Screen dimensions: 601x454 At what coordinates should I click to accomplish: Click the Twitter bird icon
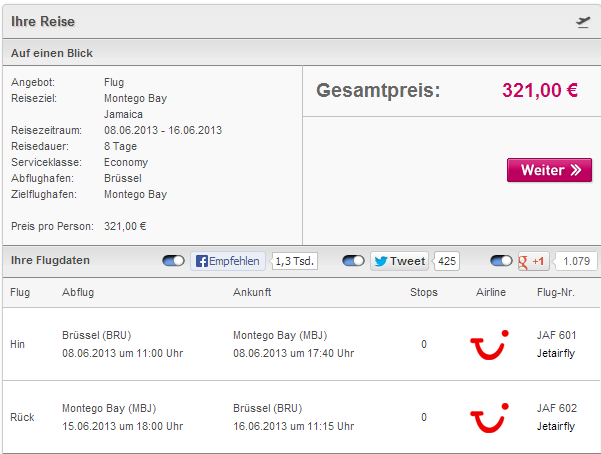coord(381,261)
